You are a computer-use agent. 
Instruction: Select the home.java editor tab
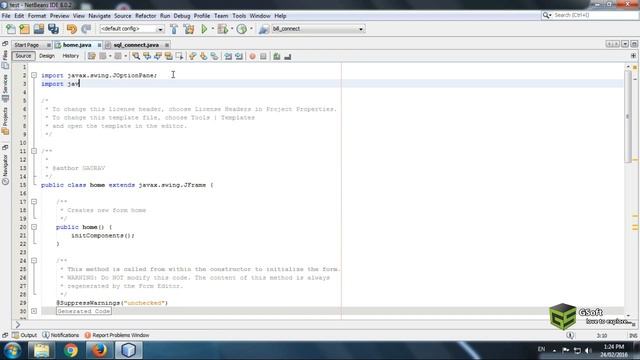pyautogui.click(x=77, y=45)
